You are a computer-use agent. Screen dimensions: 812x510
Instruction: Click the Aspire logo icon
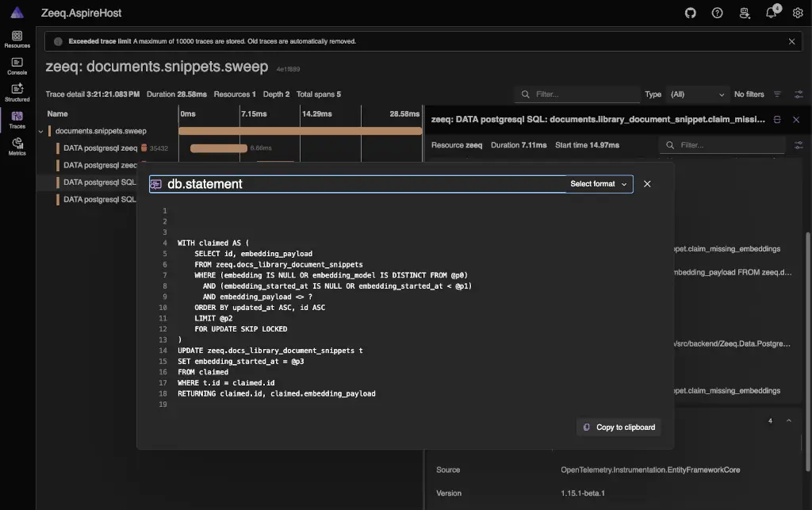coord(17,13)
